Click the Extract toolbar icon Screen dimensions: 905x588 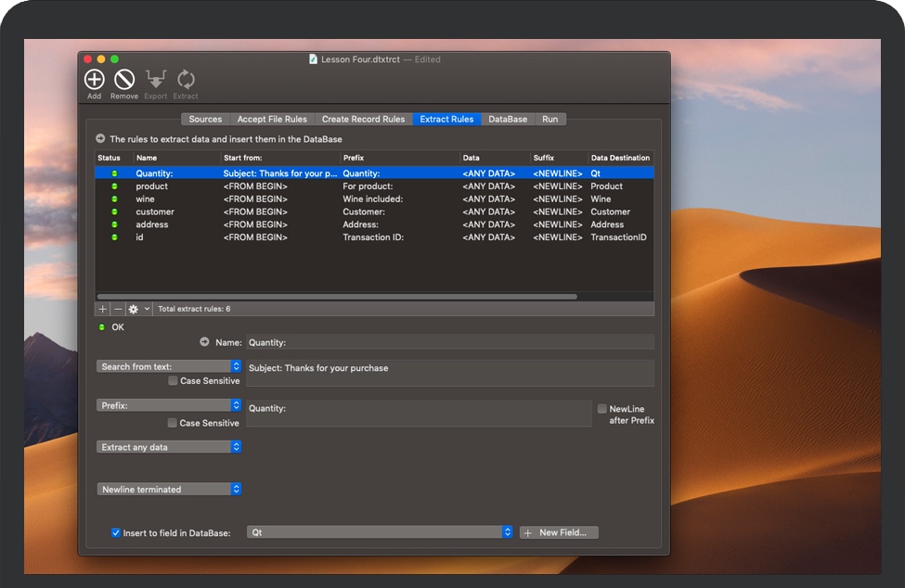pos(185,80)
